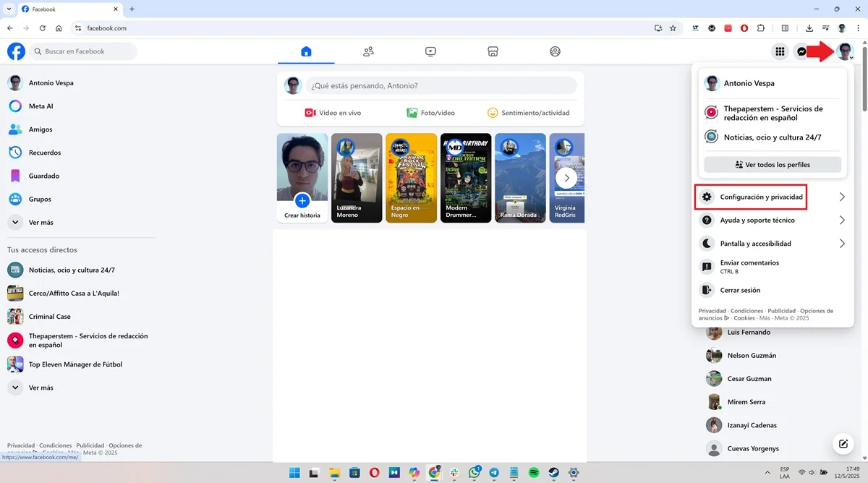
Task: Open WhatsApp from the taskbar
Action: 475,473
